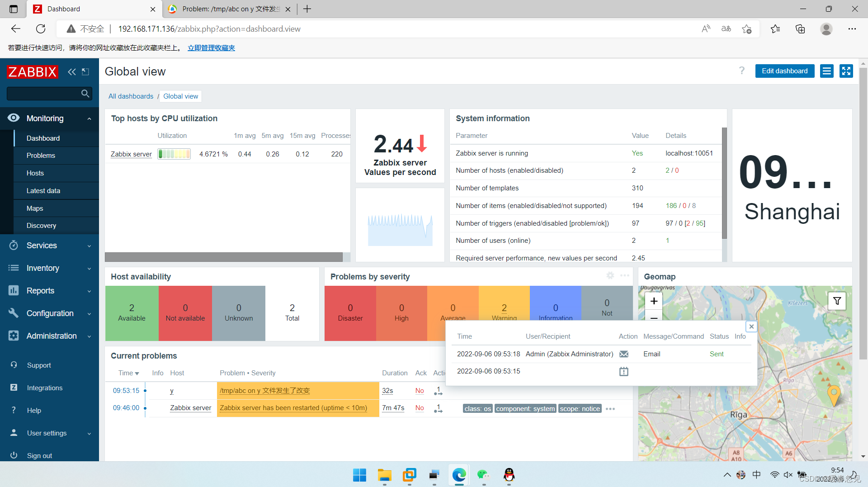This screenshot has width=868, height=487.
Task: Sort Current problems by Time column
Action: point(128,373)
